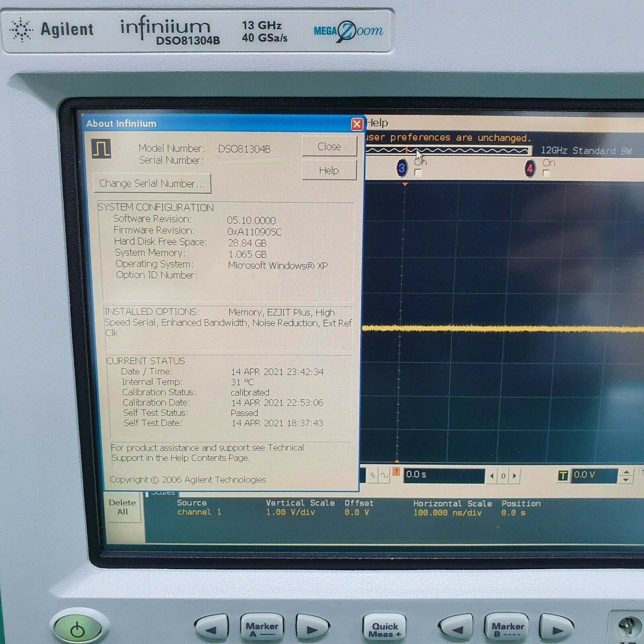
Task: Click the hard disk free space 28.84 GB
Action: pos(247,243)
